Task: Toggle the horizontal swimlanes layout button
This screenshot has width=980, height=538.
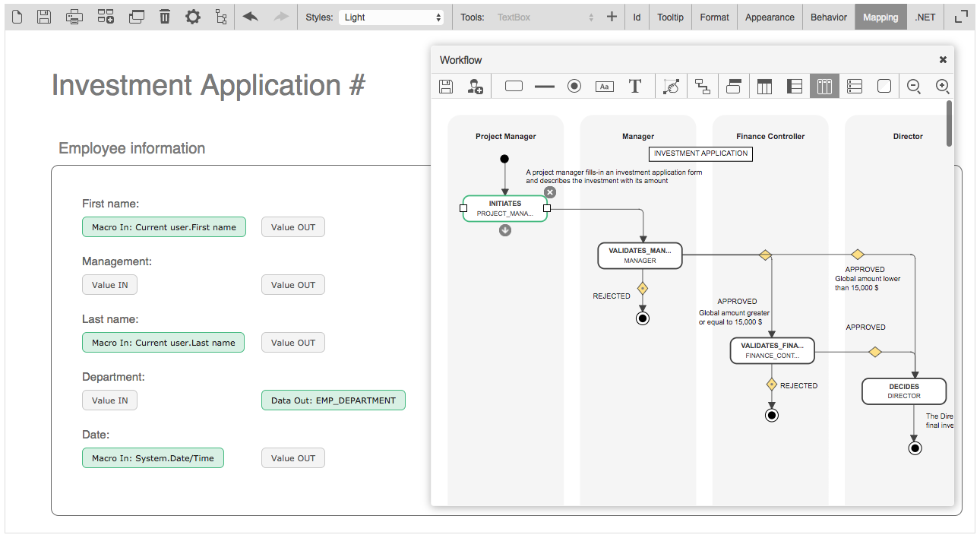Action: point(855,87)
